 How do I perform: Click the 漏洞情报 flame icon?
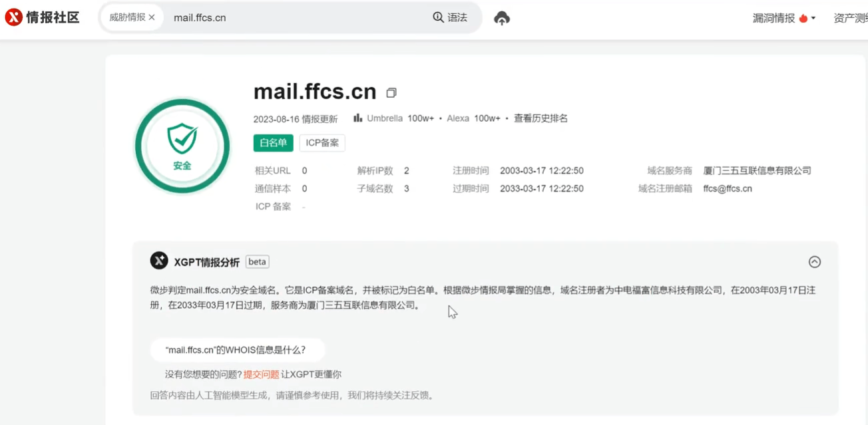803,18
